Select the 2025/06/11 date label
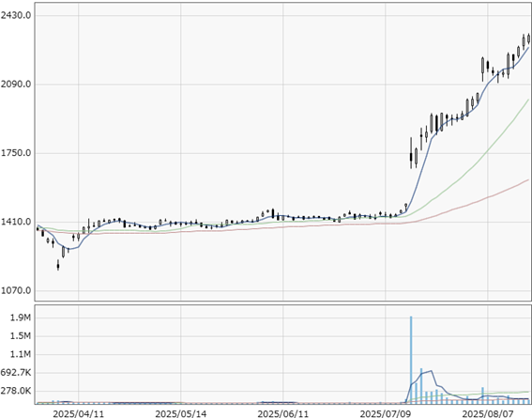The image size is (532, 418). point(283,413)
